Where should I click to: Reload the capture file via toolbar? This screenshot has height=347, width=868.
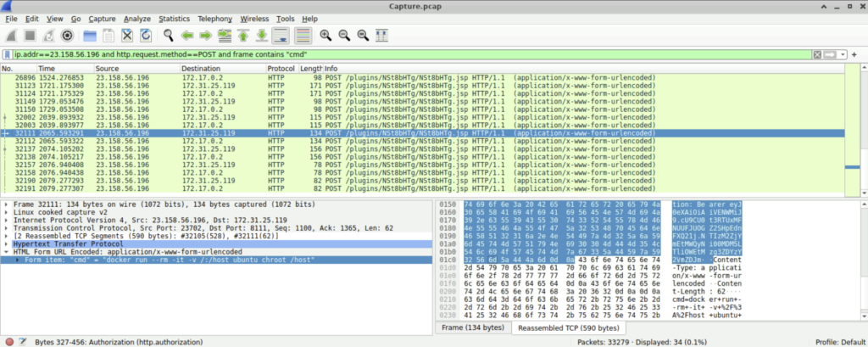[x=145, y=36]
